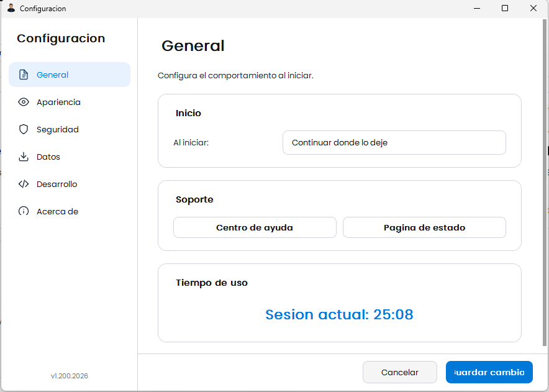Cancel the configuration changes
Image resolution: width=549 pixels, height=392 pixels.
click(400, 372)
